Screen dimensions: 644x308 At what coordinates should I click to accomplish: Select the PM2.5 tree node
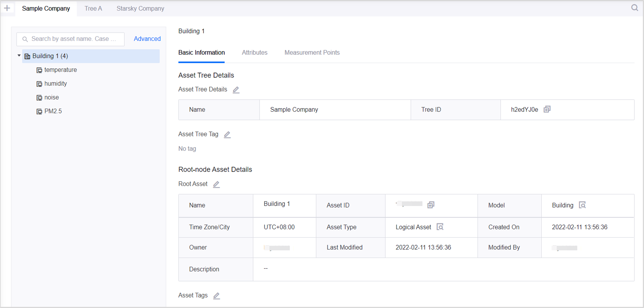[x=53, y=111]
